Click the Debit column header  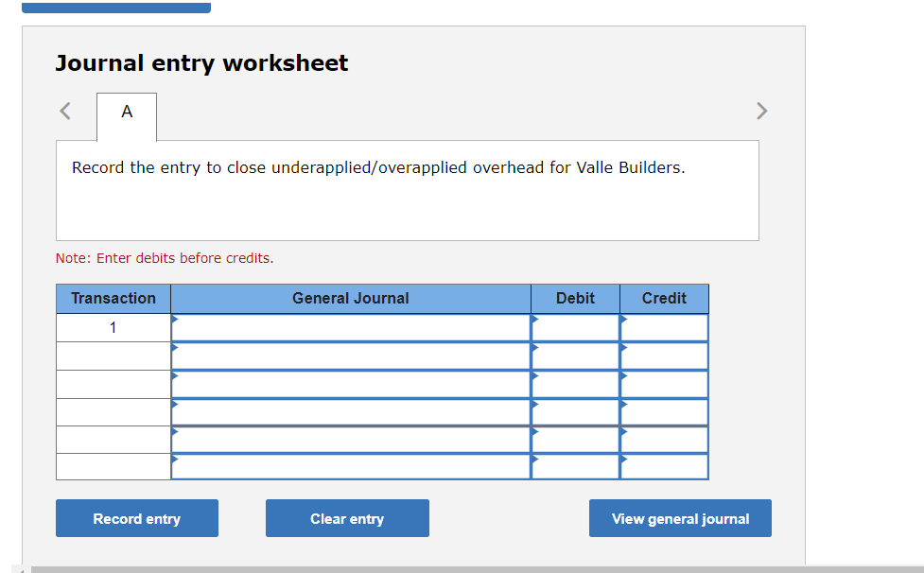(x=575, y=299)
